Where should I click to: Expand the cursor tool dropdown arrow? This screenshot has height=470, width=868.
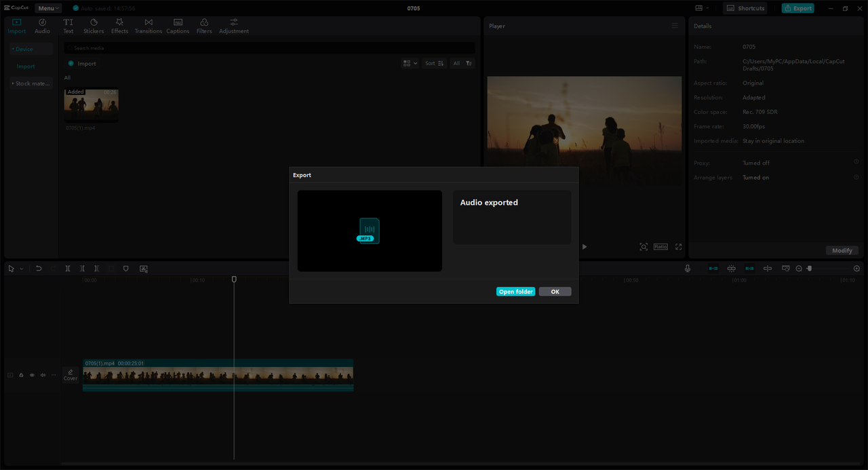(21, 269)
